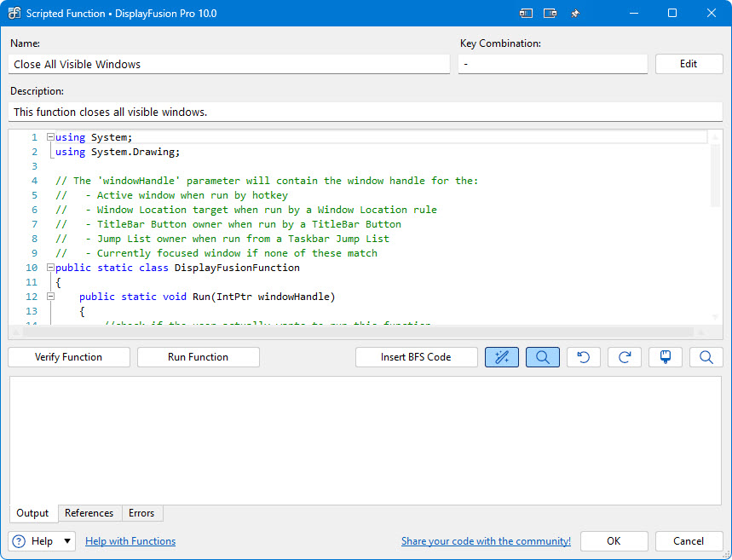Collapse the code fold at line 1

pyautogui.click(x=50, y=137)
